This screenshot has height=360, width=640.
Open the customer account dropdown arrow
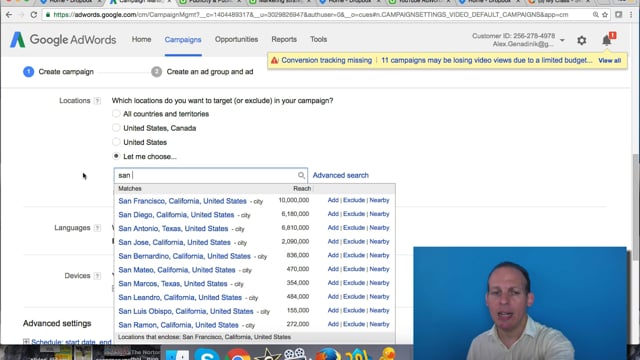[562, 40]
